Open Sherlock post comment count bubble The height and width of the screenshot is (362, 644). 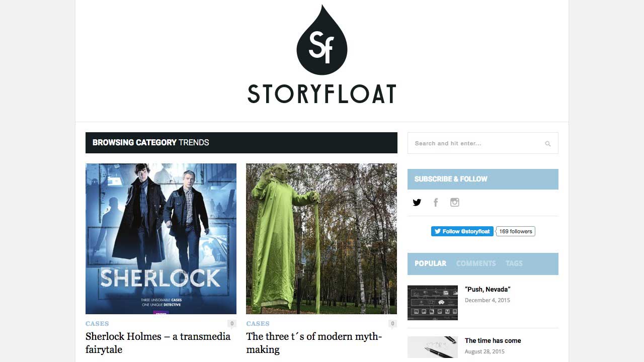tap(232, 324)
